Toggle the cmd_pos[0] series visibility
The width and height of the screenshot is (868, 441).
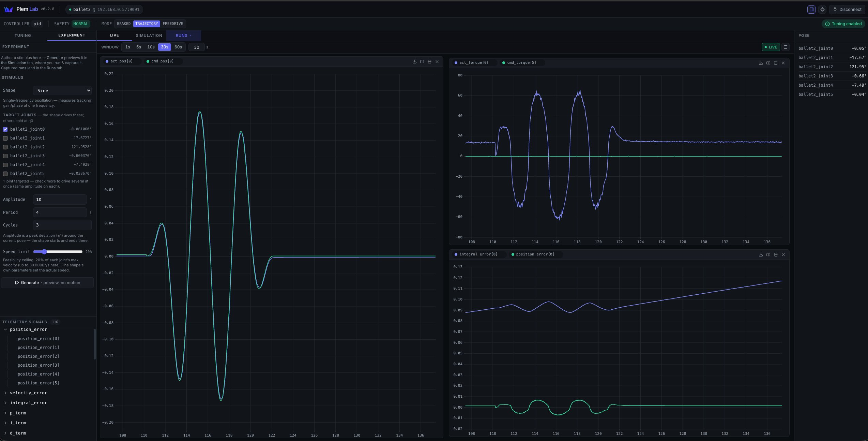click(x=160, y=61)
